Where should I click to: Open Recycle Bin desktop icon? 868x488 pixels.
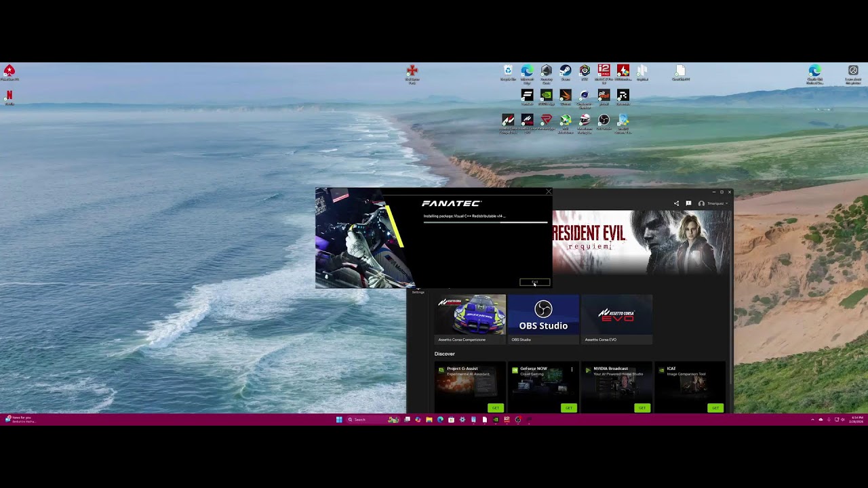(x=508, y=73)
